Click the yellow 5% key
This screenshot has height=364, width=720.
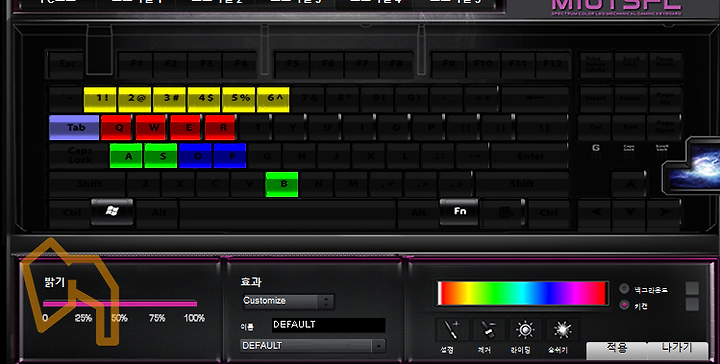[x=238, y=99]
